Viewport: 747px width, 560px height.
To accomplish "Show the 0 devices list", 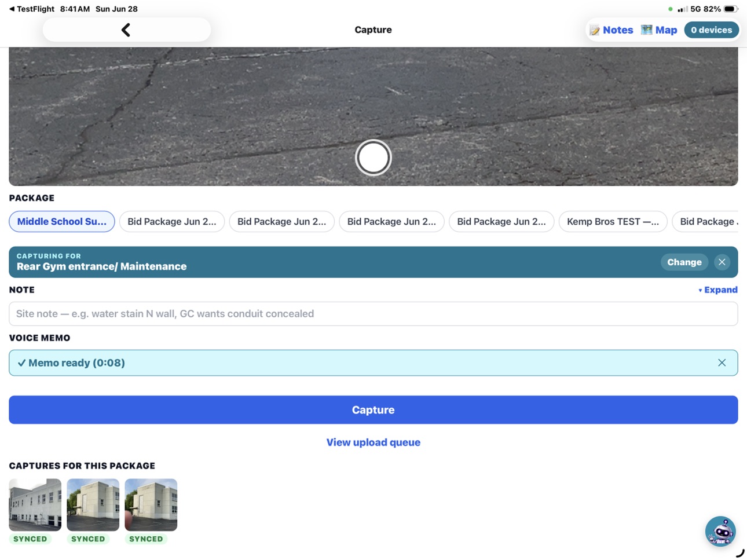I will pyautogui.click(x=711, y=30).
